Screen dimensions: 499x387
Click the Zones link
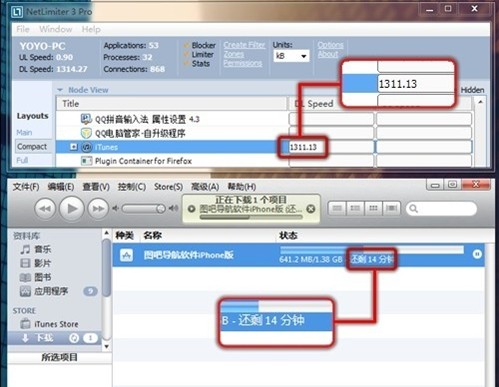[x=234, y=54]
